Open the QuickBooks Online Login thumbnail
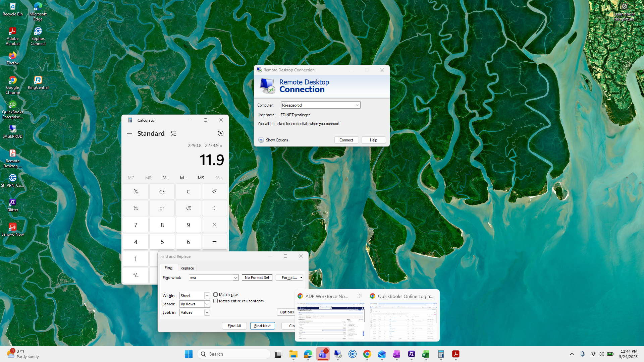 pos(403,320)
